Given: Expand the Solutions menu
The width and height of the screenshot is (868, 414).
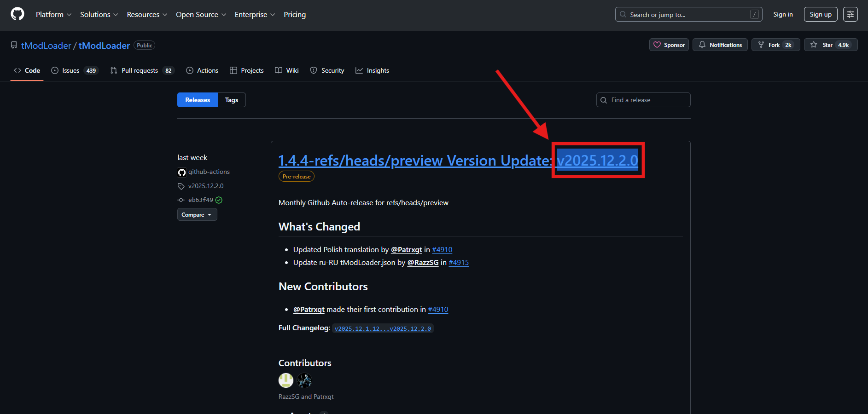Looking at the screenshot, I should click(99, 15).
